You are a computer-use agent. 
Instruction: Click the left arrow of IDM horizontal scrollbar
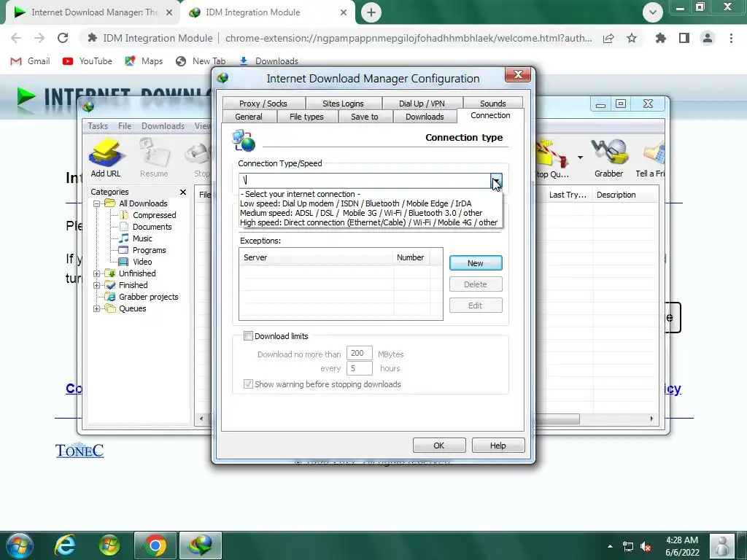click(x=201, y=419)
